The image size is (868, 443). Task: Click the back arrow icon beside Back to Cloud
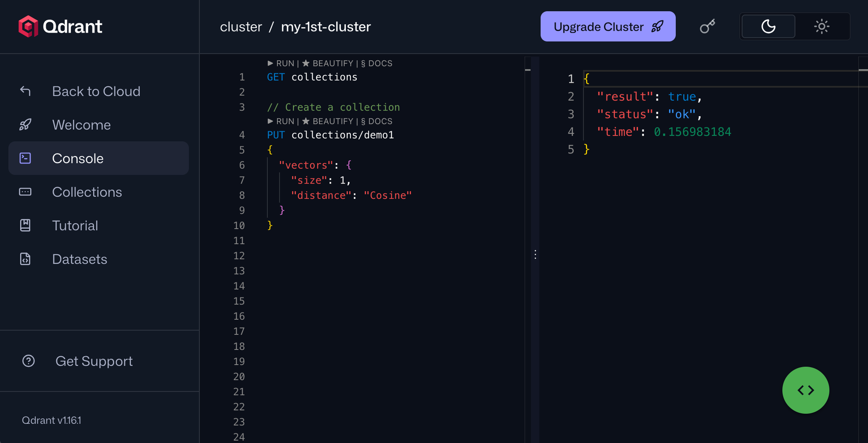point(26,91)
